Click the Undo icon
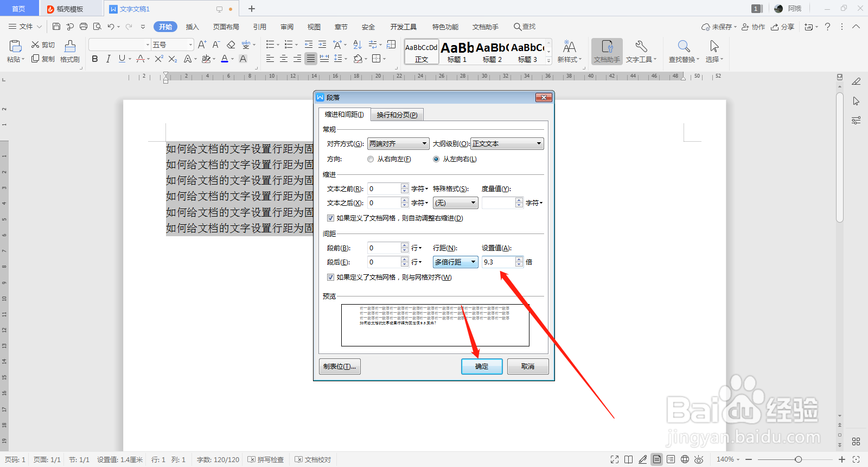Viewport: 868px width, 467px height. pyautogui.click(x=111, y=27)
